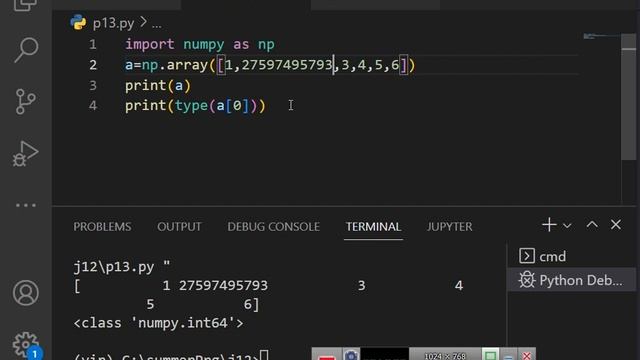This screenshot has height=360, width=640.
Task: Open the Search view in activity bar
Action: [x=26, y=50]
